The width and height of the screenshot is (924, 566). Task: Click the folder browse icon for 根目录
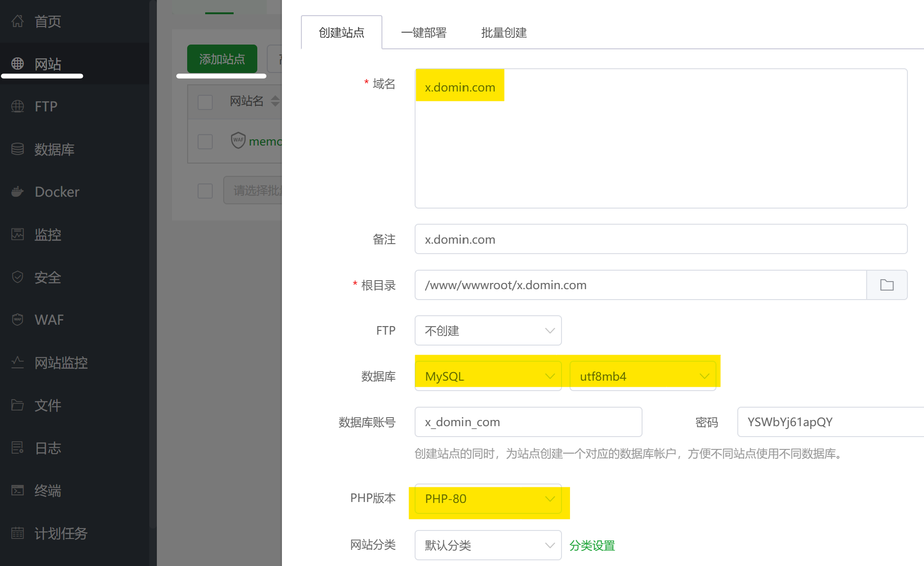click(887, 285)
